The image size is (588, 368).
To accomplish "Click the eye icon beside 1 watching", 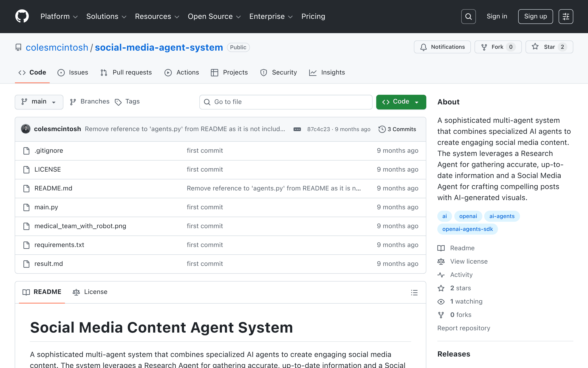I will (x=441, y=302).
